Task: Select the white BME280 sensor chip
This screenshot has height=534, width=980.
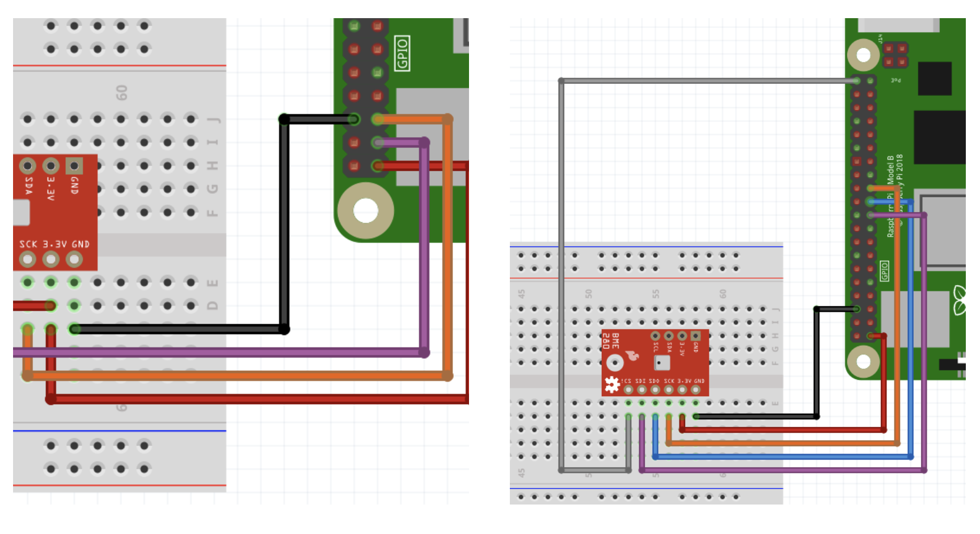Action: (662, 362)
